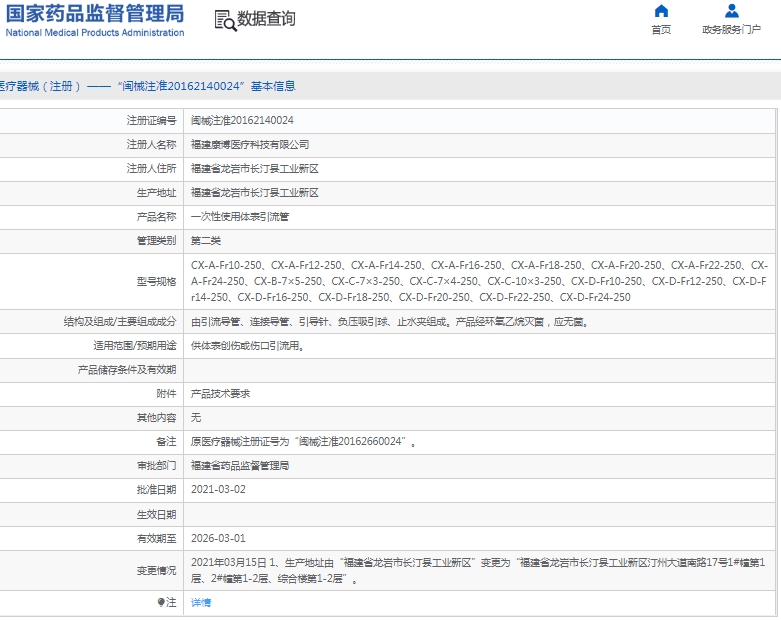This screenshot has width=781, height=621.
Task: Click the 适用范围/预期用途 label
Action: coord(134,346)
